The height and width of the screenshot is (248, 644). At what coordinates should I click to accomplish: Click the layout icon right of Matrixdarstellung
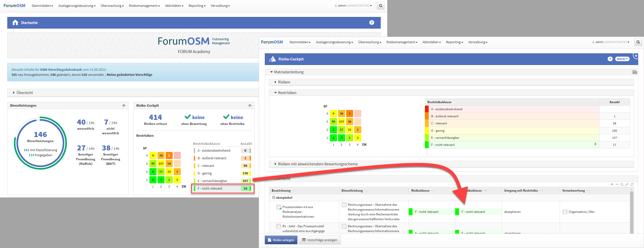click(635, 72)
